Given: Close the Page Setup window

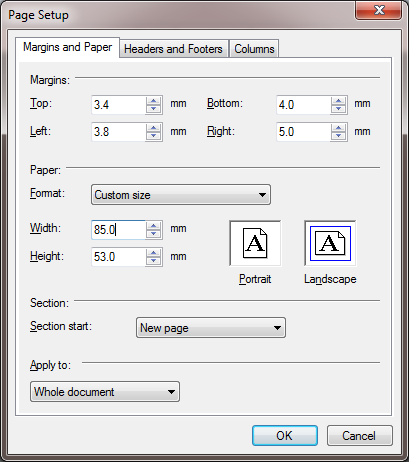Looking at the screenshot, I should click(x=378, y=10).
